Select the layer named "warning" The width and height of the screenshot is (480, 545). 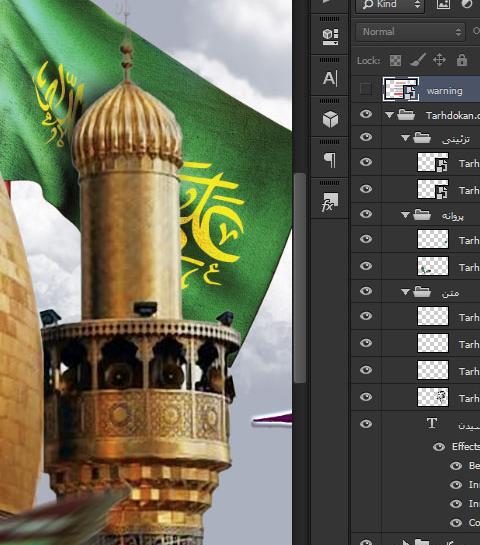pyautogui.click(x=444, y=91)
